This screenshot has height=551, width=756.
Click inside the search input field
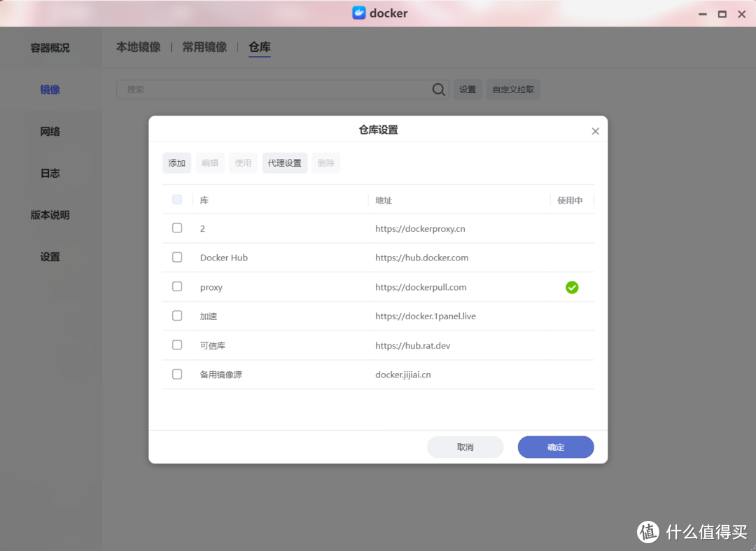(x=273, y=89)
